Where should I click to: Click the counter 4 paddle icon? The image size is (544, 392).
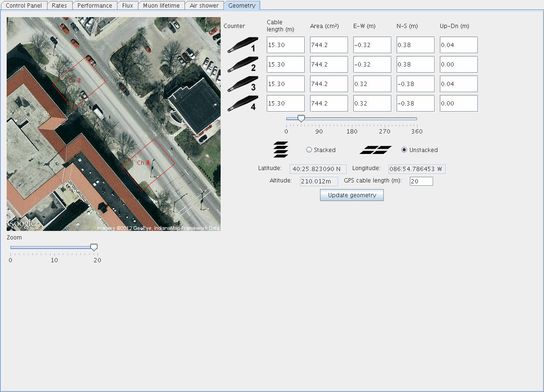click(243, 103)
